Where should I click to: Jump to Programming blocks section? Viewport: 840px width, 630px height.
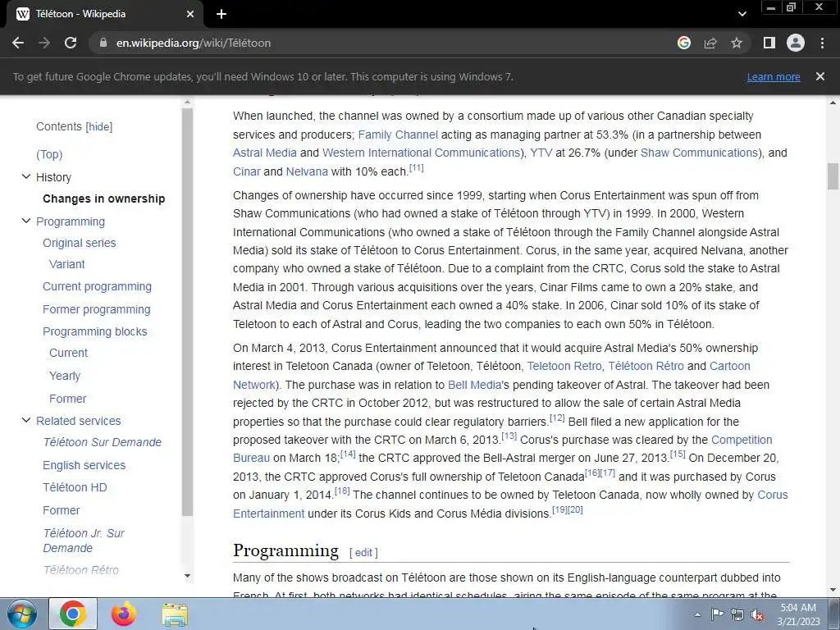pos(95,331)
